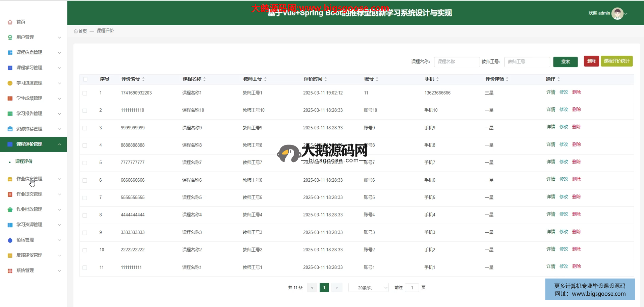
Task: Check the checkbox for row 1
Action: coord(85,93)
